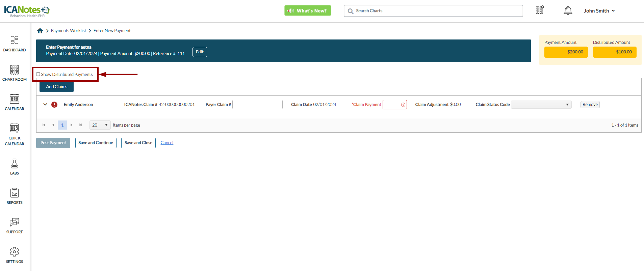Open the Labs section
644x271 pixels.
[x=15, y=167]
